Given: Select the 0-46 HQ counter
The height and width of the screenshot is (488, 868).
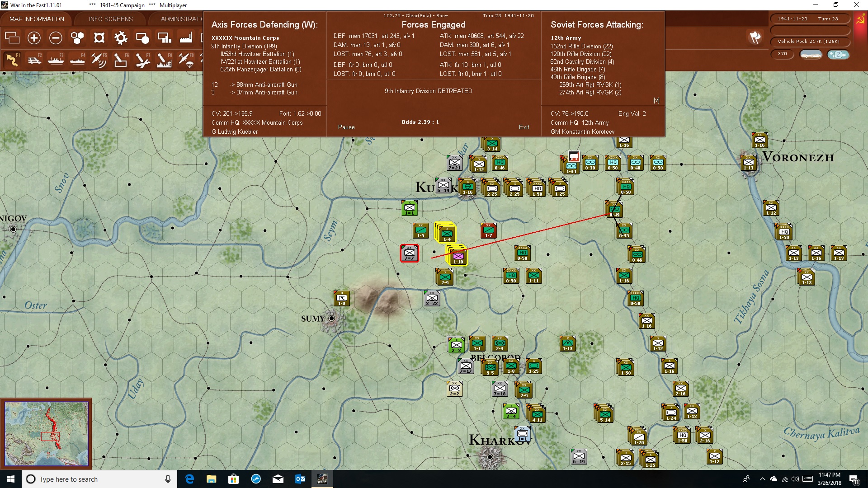Looking at the screenshot, I should [500, 163].
